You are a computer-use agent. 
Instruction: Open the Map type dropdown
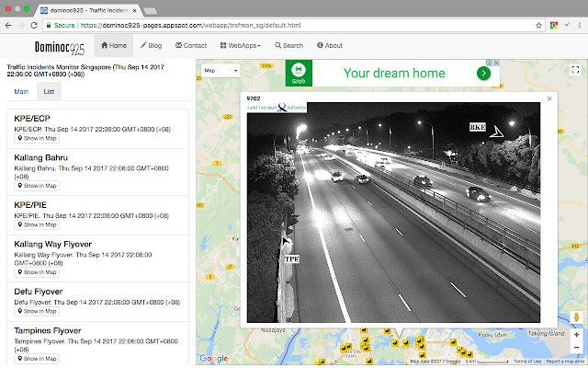[220, 70]
